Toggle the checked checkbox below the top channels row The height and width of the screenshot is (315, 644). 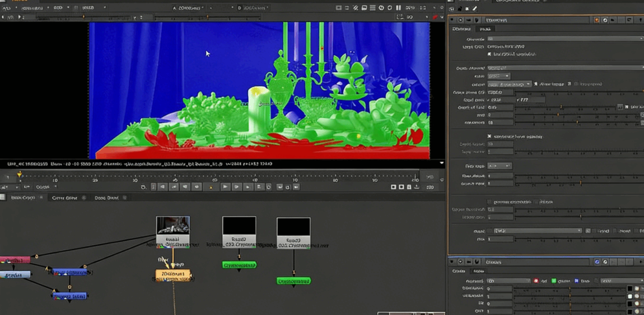click(x=489, y=54)
